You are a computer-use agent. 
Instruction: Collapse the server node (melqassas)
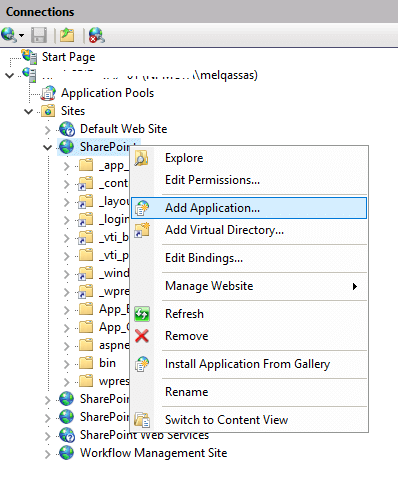pyautogui.click(x=10, y=75)
